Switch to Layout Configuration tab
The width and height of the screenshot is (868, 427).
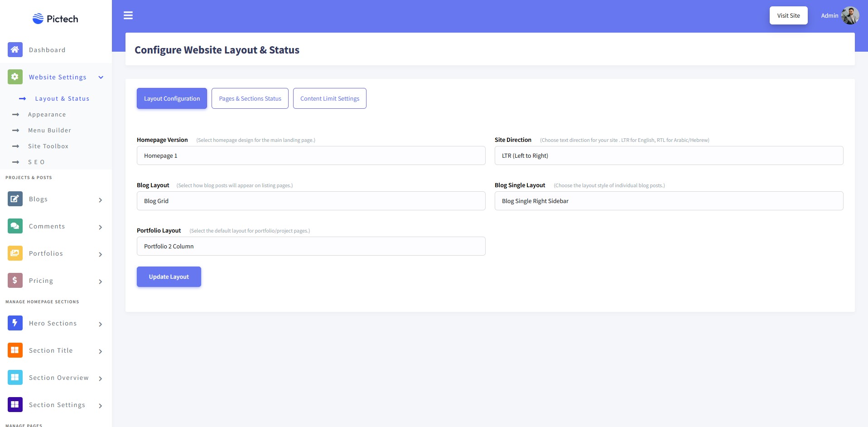coord(172,98)
